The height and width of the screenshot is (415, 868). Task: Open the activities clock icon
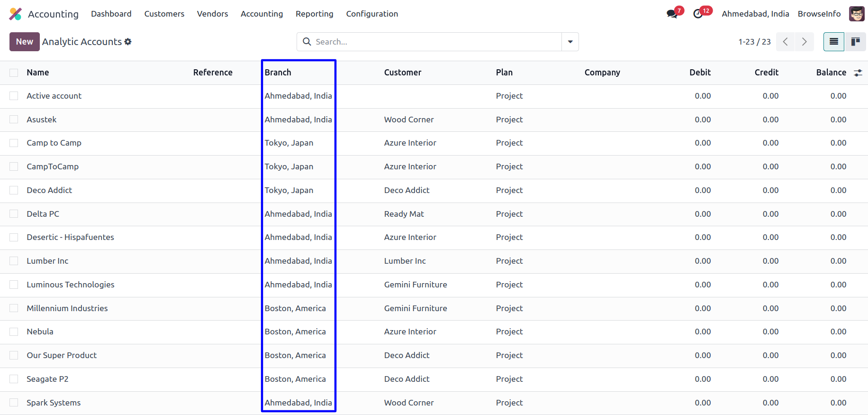coord(698,14)
